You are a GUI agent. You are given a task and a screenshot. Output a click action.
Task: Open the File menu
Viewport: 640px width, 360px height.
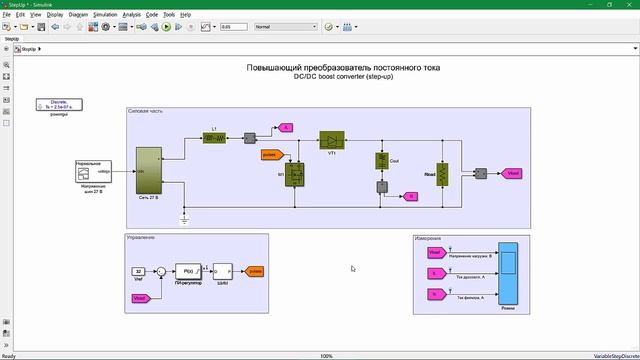pyautogui.click(x=7, y=15)
